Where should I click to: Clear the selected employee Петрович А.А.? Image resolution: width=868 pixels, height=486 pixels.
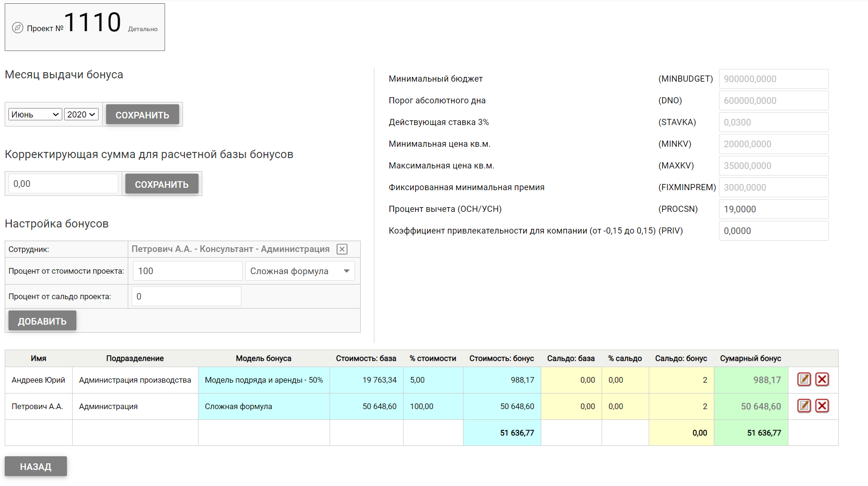pyautogui.click(x=342, y=249)
